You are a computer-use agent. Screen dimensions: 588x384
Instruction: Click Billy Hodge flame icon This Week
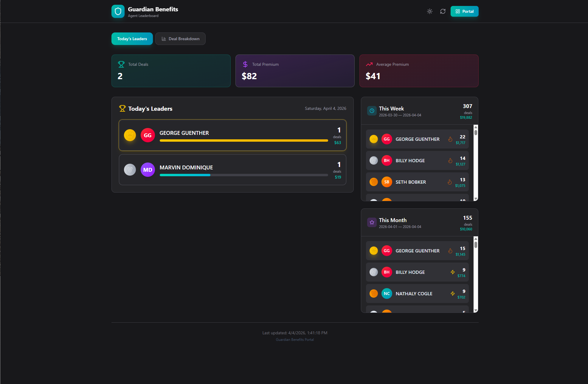point(450,160)
